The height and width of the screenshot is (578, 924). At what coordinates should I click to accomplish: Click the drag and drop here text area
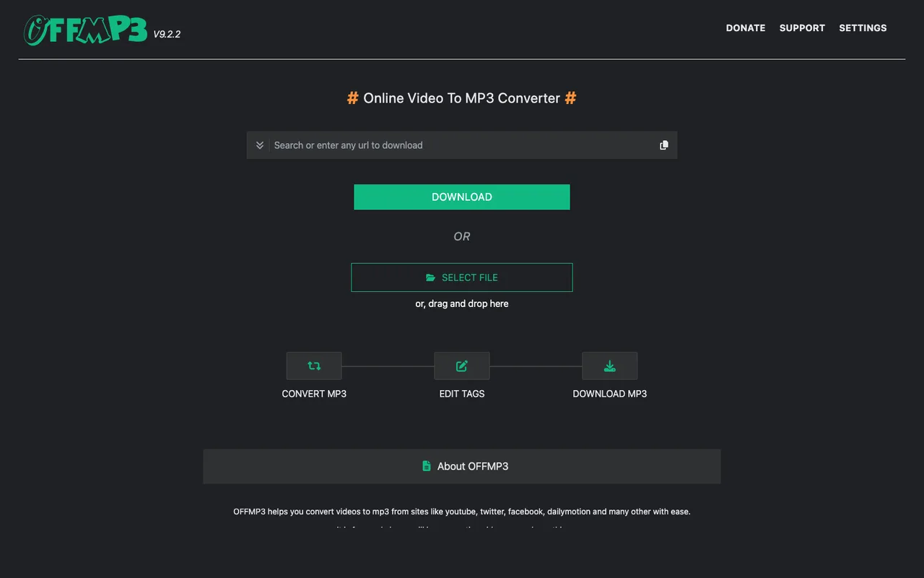coord(462,303)
